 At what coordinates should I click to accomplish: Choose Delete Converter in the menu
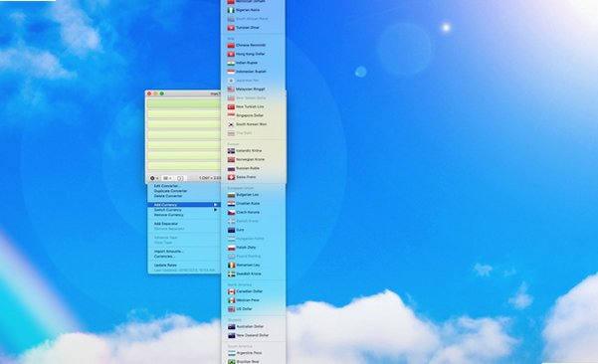tap(168, 196)
